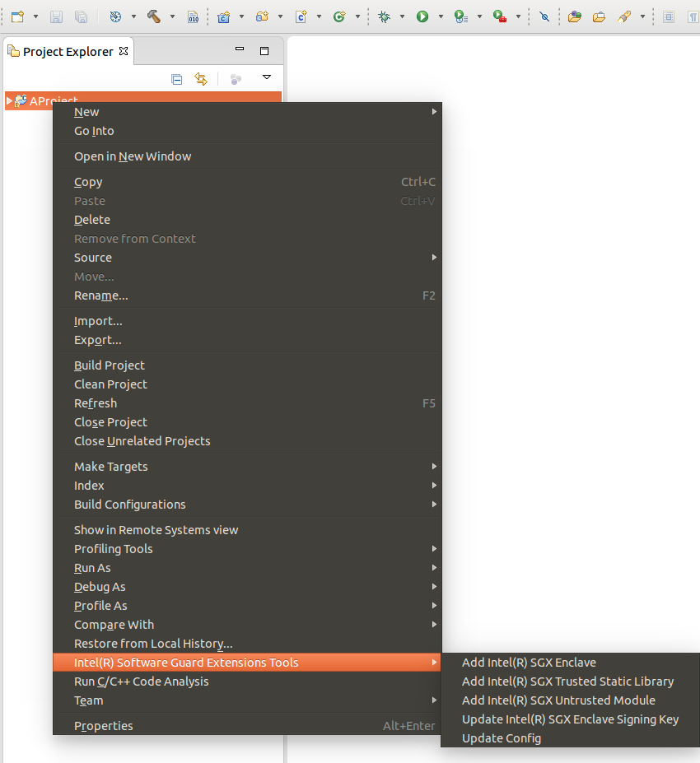Choose Update Intel(R) SGX Enclave Signing Key

(570, 719)
